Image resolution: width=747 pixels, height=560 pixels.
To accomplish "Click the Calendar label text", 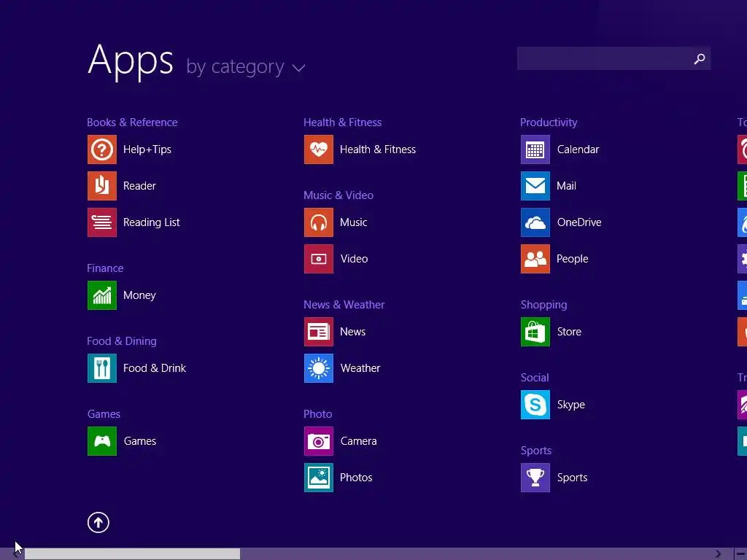I will (x=578, y=149).
